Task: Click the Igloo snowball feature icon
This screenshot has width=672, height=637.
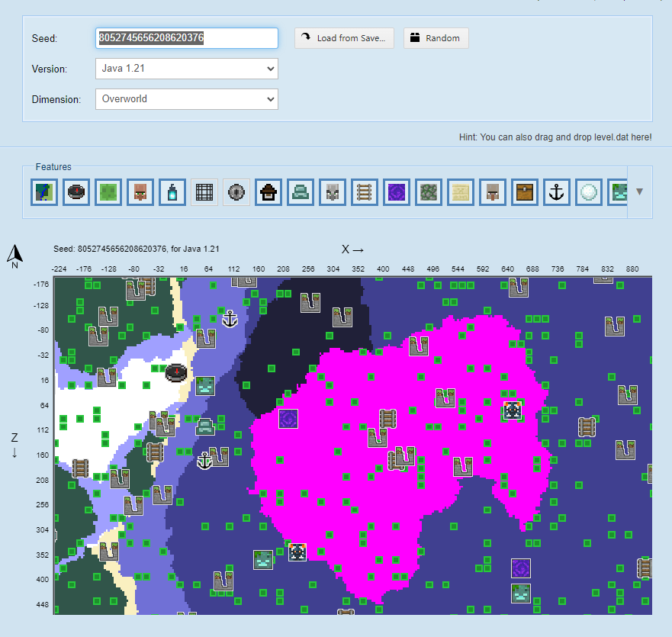Action: [588, 192]
